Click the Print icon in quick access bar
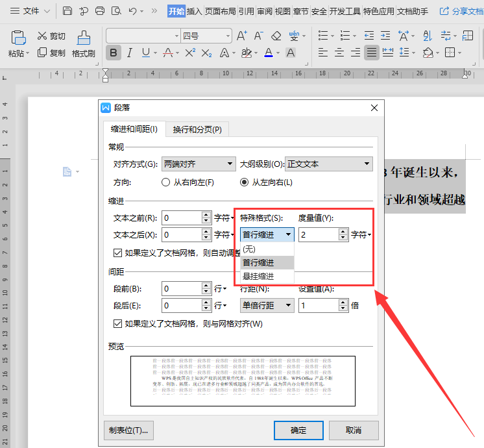This screenshot has height=448, width=484. 100,11
